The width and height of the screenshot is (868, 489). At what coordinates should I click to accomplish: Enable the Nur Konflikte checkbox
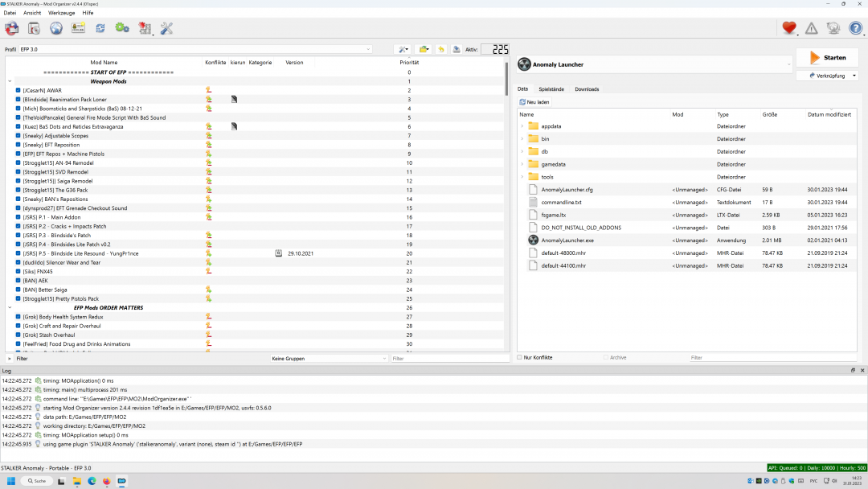coord(519,357)
